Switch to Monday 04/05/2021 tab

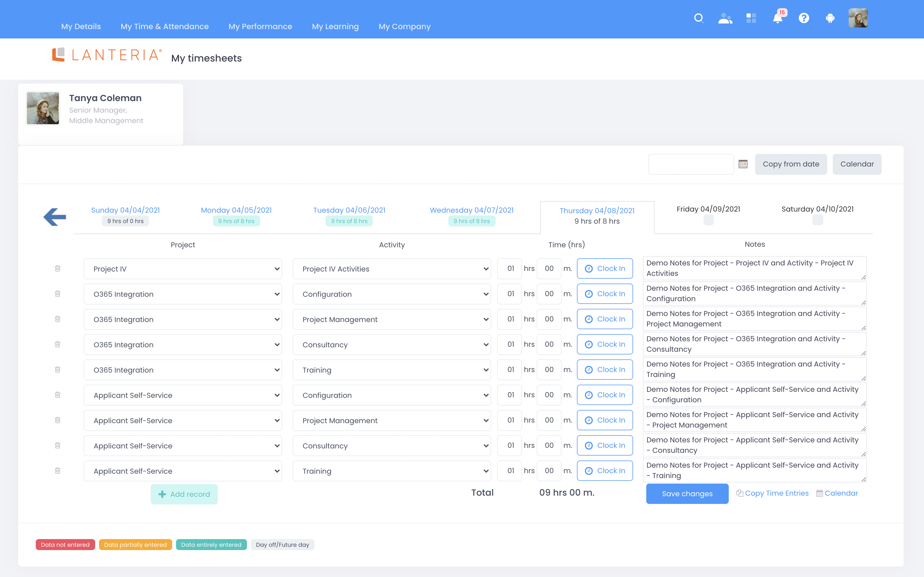(236, 210)
